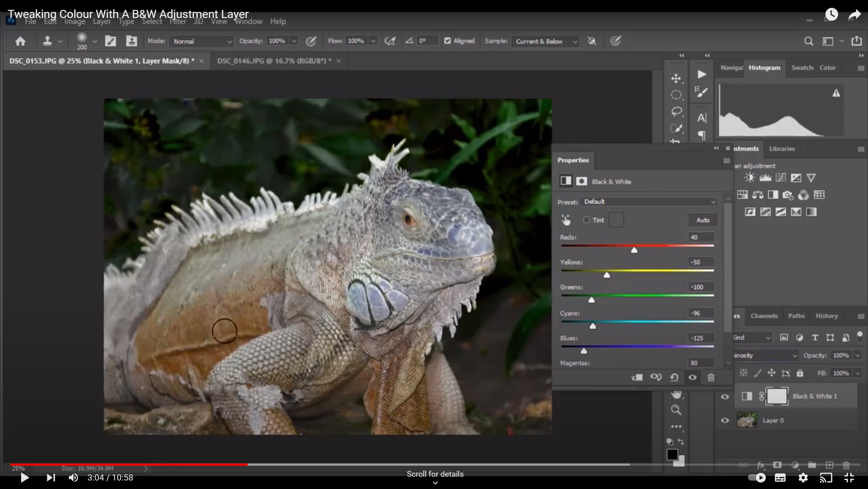
Task: Click the Zoom tool magnifier
Action: (x=676, y=410)
